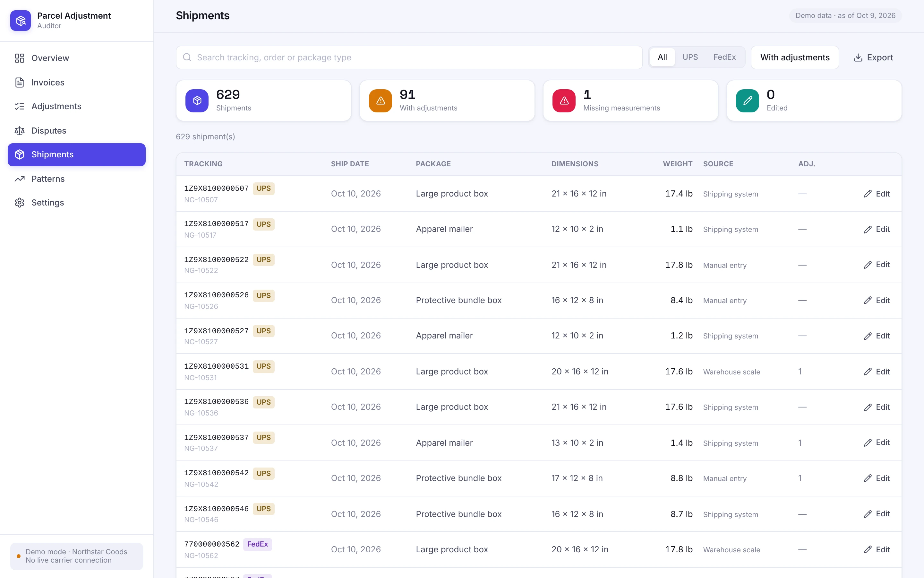Click the magnifier search icon
This screenshot has height=578, width=924.
click(187, 57)
